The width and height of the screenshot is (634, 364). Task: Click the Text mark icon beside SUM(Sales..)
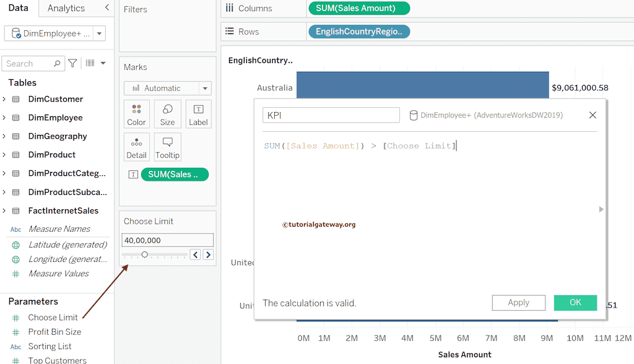(132, 175)
